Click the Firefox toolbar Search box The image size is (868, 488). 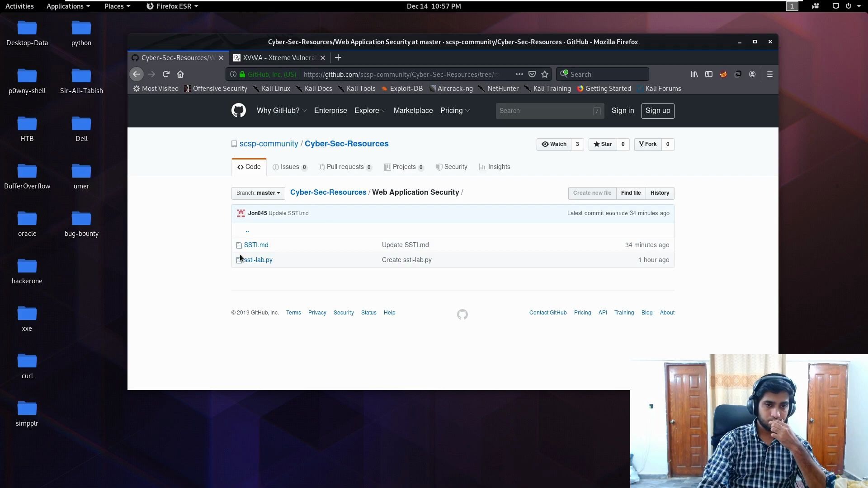coord(603,74)
